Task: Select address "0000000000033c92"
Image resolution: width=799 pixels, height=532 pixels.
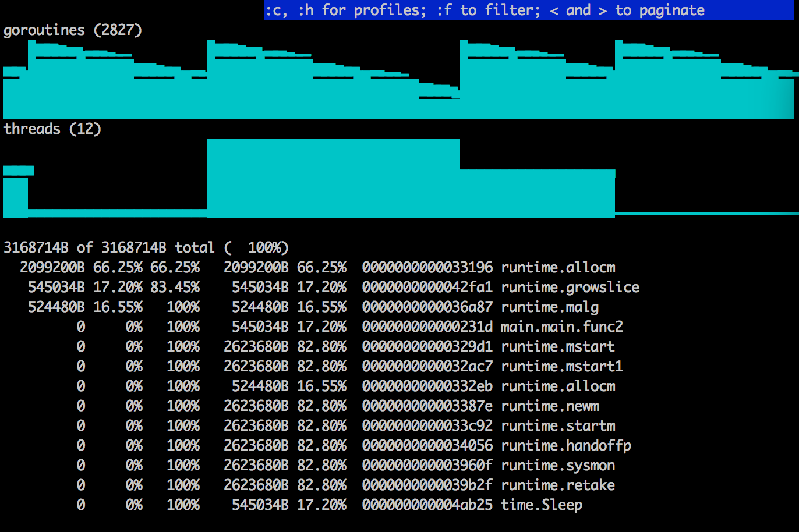Action: point(427,425)
